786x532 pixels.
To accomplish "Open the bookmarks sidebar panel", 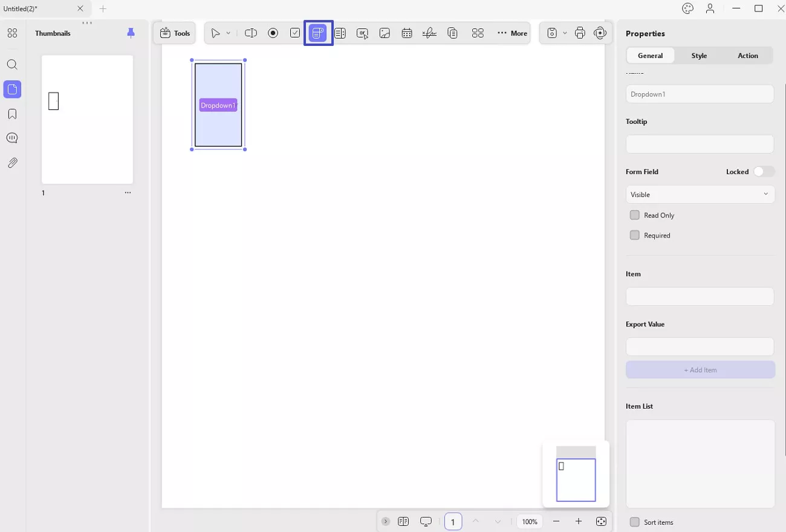I will point(12,114).
